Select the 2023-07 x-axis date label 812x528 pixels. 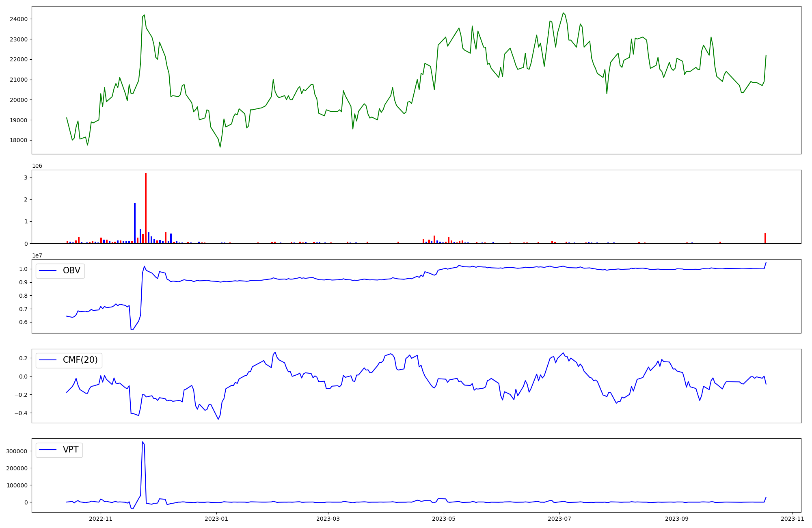559,519
